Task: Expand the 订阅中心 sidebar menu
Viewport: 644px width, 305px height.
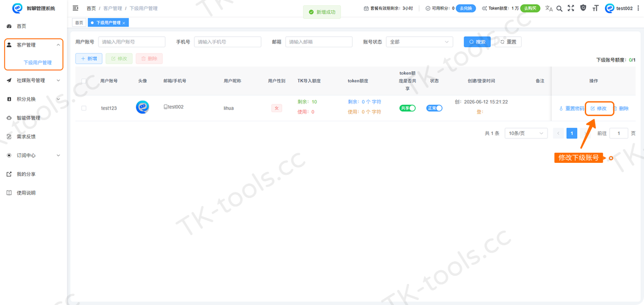Action: [x=34, y=156]
